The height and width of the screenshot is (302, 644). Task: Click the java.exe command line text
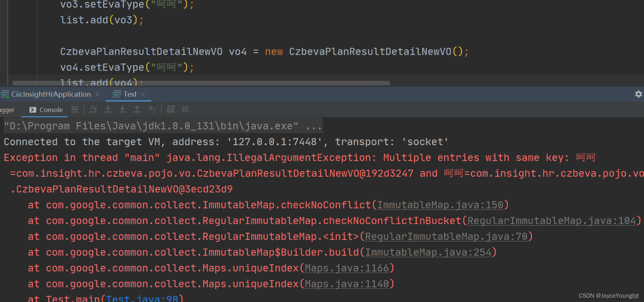click(x=163, y=126)
